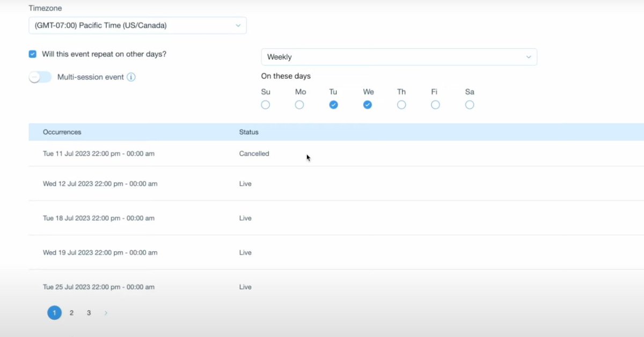Select Saturday in 'On these days'

[470, 105]
